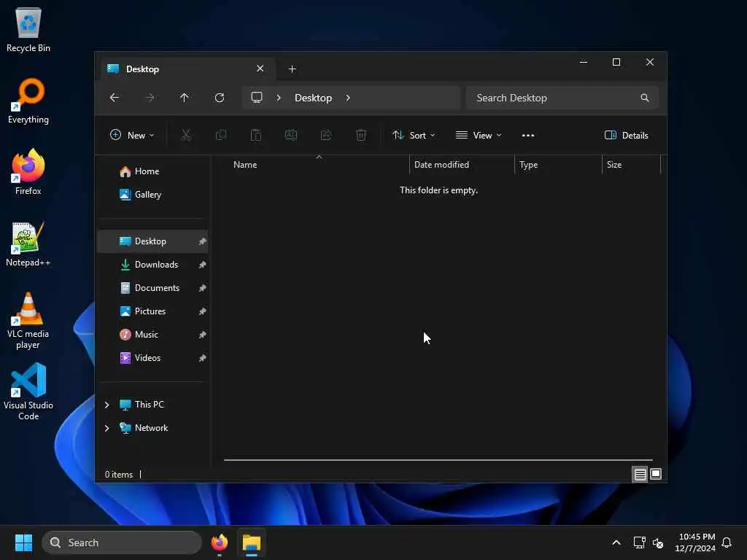Select Network in navigation pane
The width and height of the screenshot is (747, 560).
click(x=151, y=428)
